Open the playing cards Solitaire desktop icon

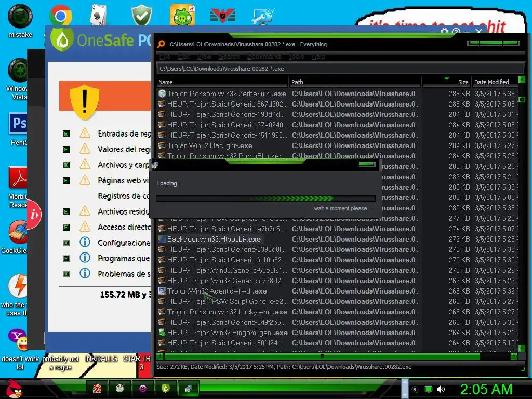98,15
